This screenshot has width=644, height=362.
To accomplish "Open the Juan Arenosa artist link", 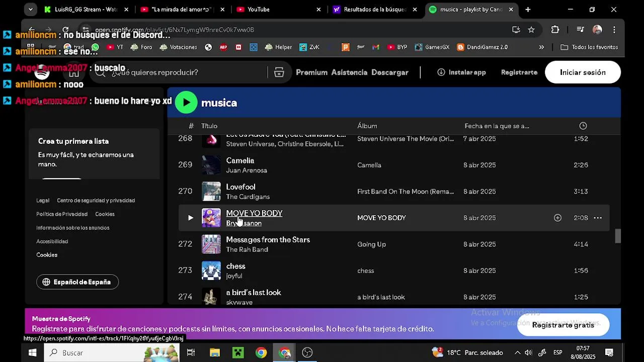I will coord(247,170).
